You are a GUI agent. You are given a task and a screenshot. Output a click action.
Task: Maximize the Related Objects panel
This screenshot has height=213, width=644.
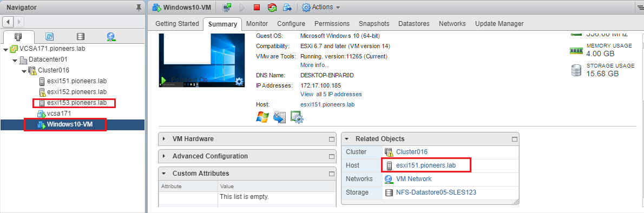[x=515, y=139]
